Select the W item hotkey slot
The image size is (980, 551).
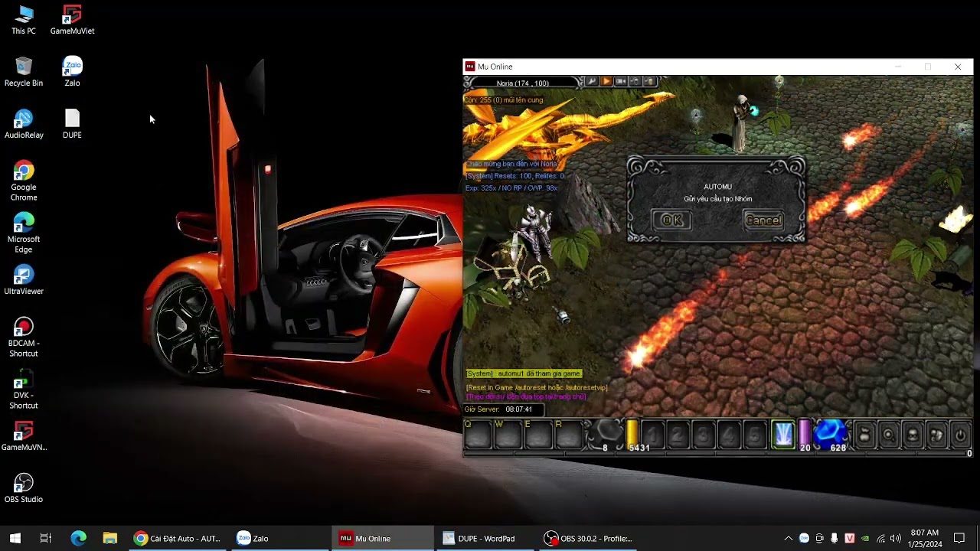[508, 435]
